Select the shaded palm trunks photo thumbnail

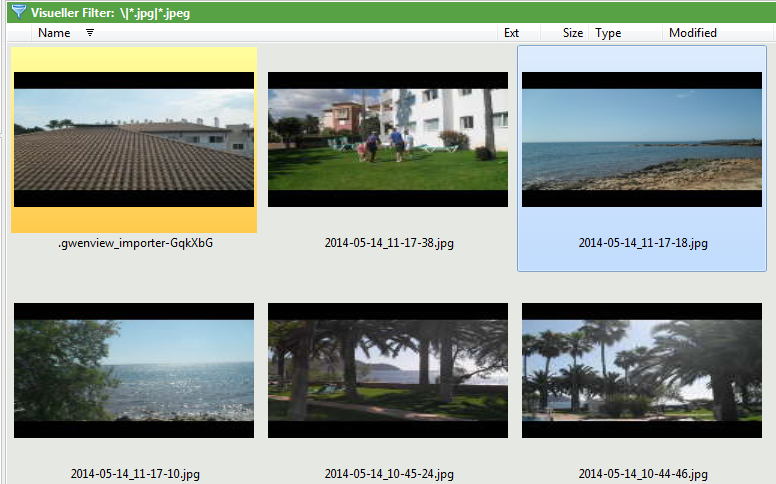pos(388,370)
